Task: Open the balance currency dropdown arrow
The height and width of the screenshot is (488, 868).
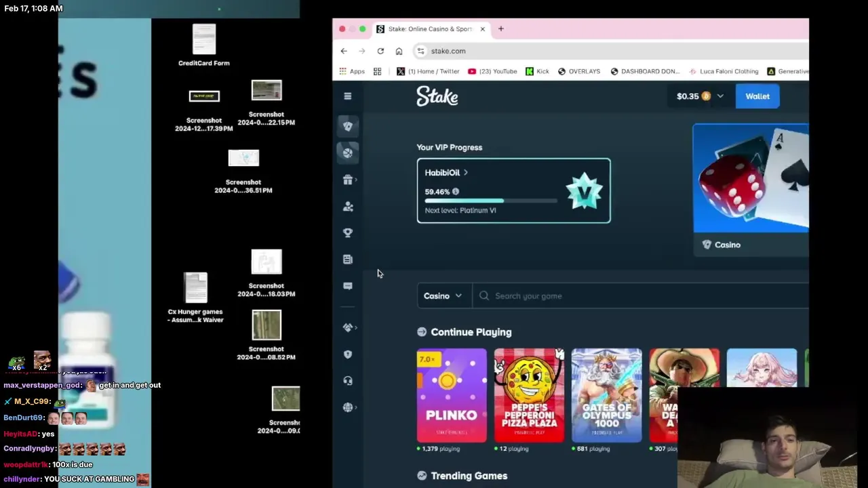Action: tap(720, 96)
